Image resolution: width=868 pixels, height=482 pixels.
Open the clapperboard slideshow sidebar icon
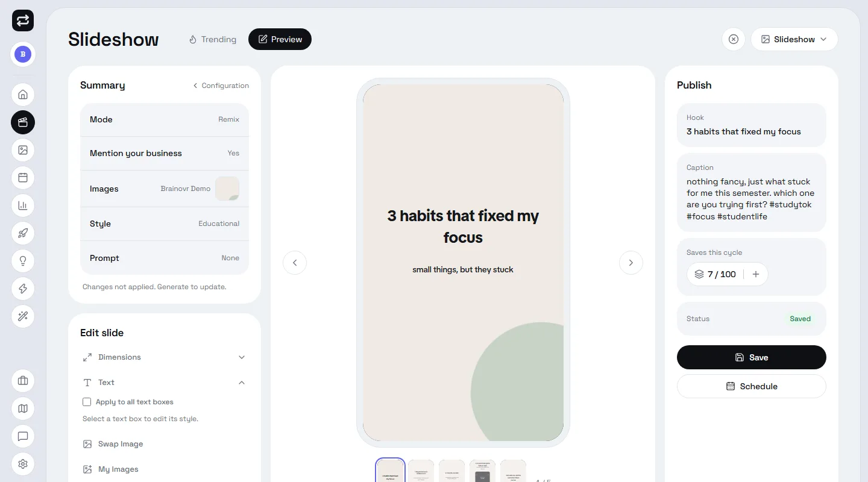point(23,122)
